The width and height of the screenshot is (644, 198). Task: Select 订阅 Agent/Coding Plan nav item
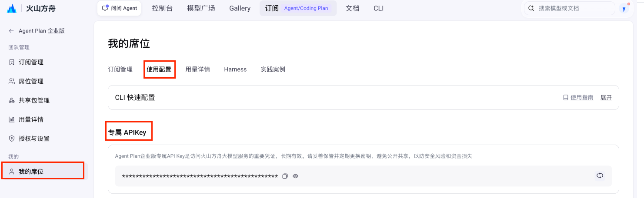[x=298, y=8]
